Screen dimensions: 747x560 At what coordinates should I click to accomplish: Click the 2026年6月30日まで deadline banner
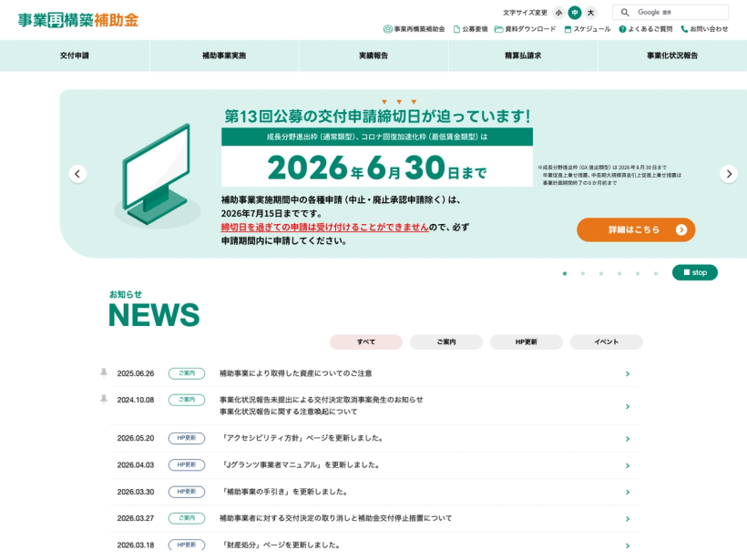pyautogui.click(x=377, y=168)
